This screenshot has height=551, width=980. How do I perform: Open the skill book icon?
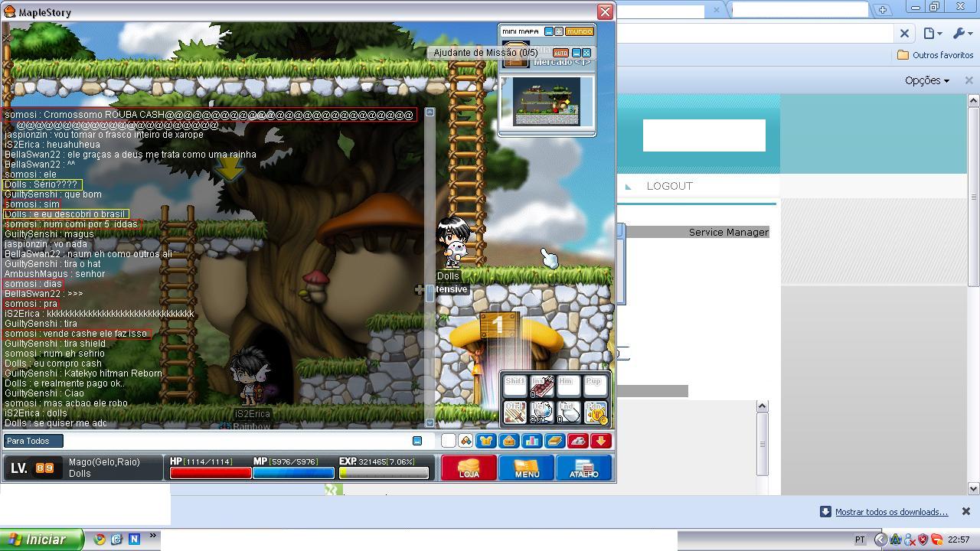click(555, 441)
